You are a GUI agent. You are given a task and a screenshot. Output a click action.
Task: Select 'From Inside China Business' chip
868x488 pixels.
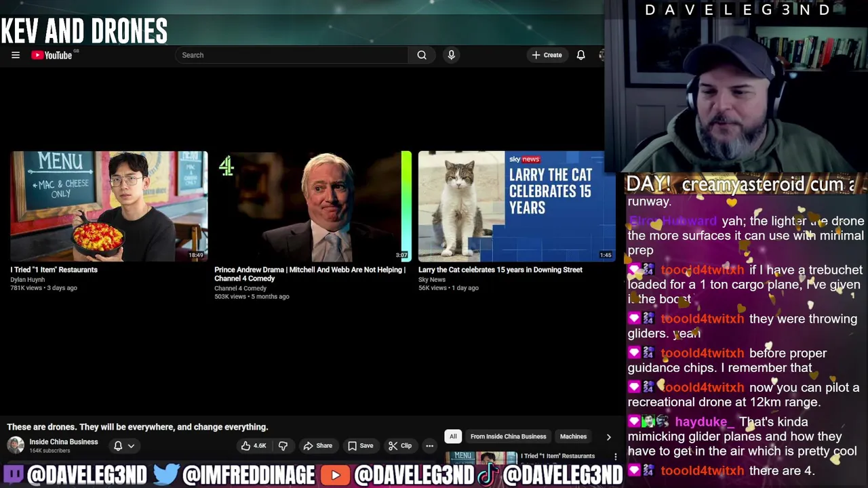(x=508, y=436)
